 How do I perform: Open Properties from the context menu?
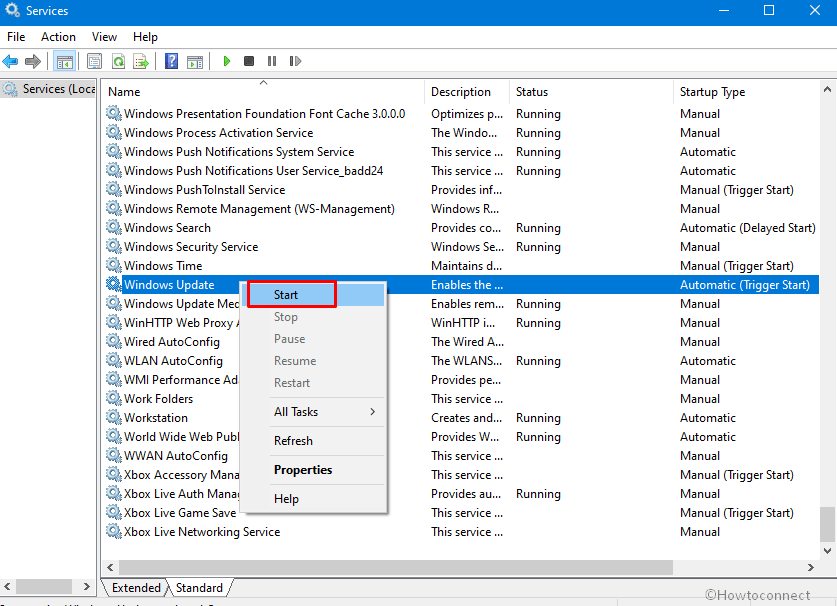point(315,469)
